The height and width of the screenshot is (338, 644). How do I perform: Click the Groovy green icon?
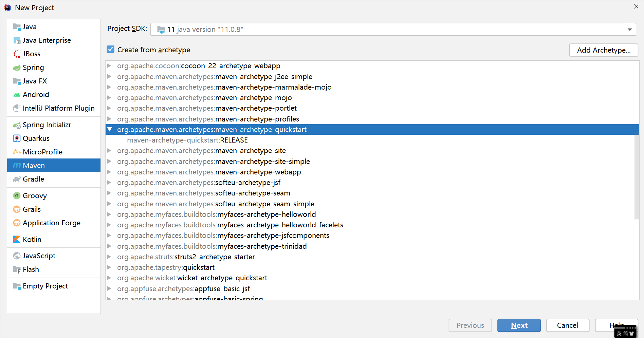tap(17, 196)
